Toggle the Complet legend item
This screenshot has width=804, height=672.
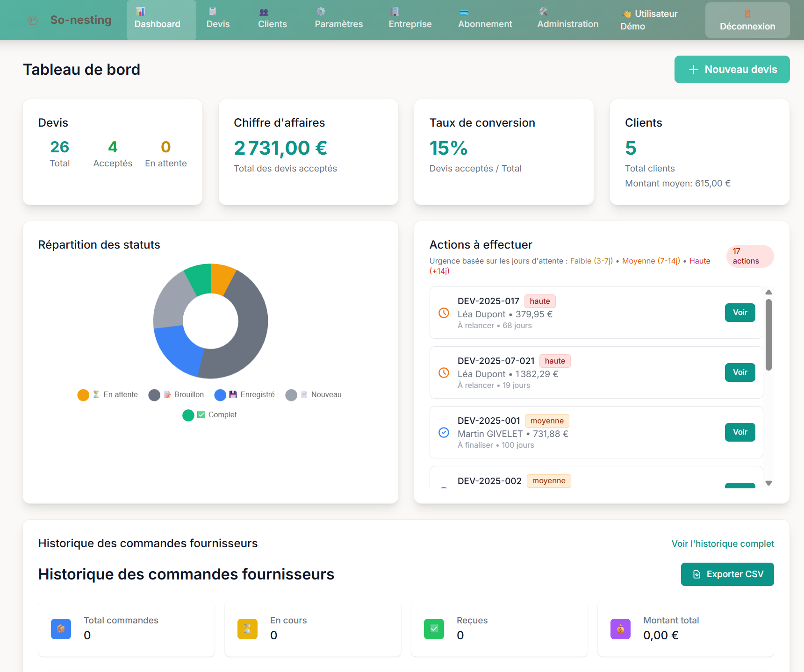(210, 415)
